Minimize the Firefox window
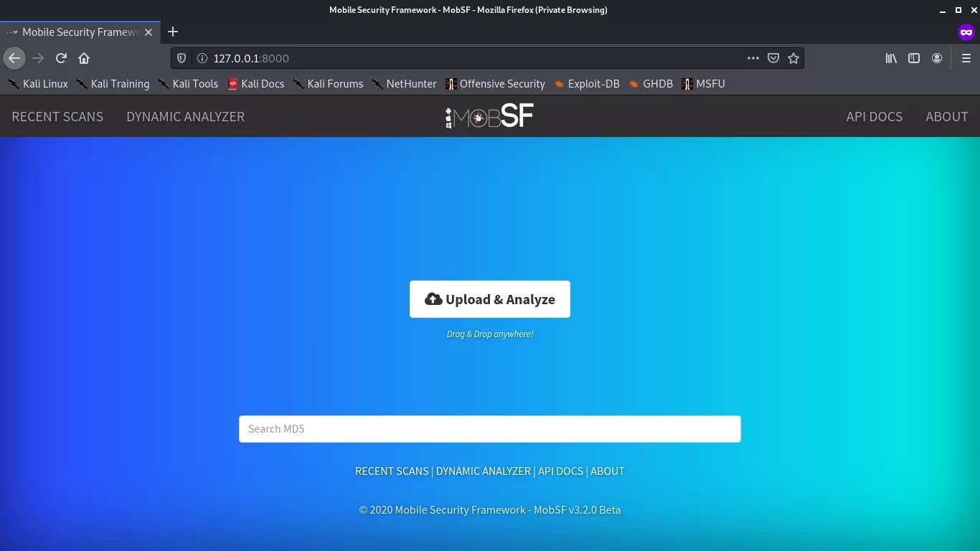 [x=943, y=10]
